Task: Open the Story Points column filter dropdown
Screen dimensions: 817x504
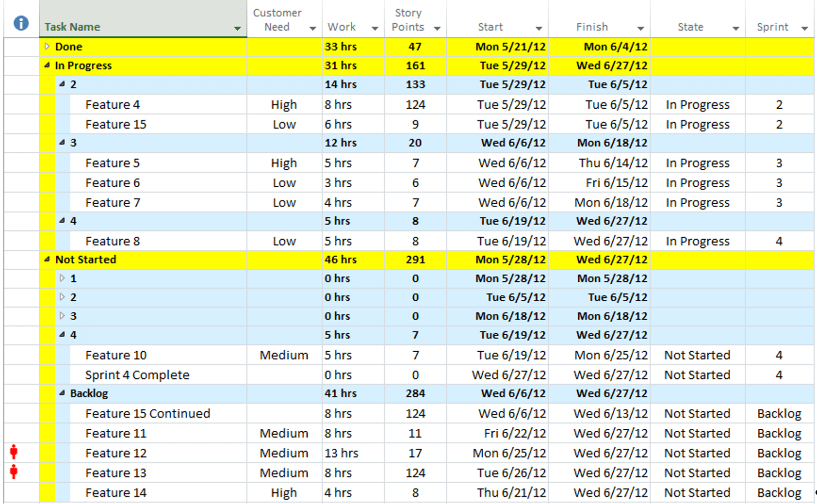Action: (437, 28)
